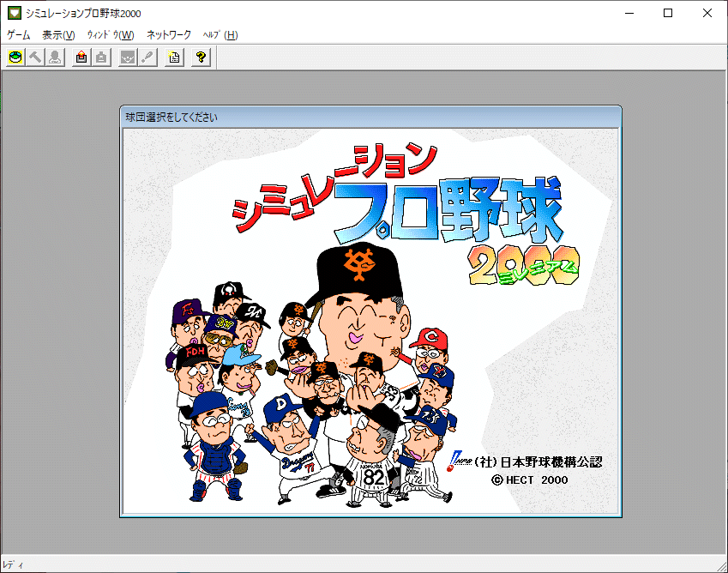Click the grayed download box icon
Image resolution: width=728 pixels, height=573 pixels.
pyautogui.click(x=101, y=57)
